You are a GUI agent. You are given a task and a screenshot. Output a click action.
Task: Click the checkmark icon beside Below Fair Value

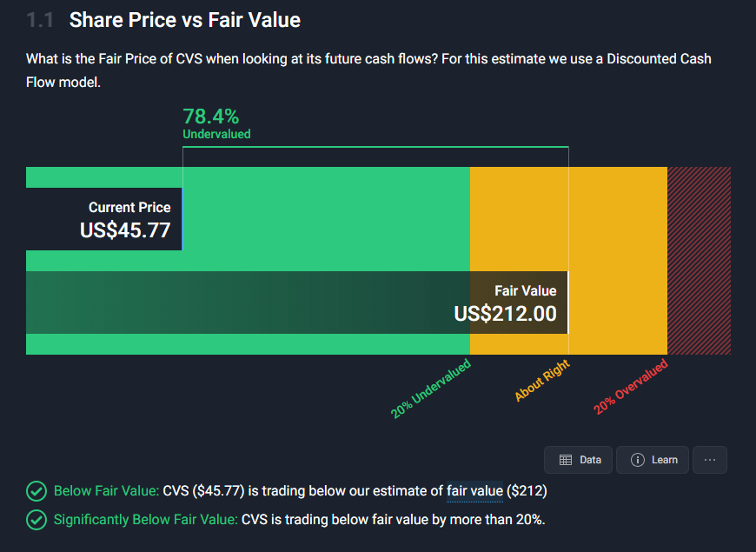[36, 491]
